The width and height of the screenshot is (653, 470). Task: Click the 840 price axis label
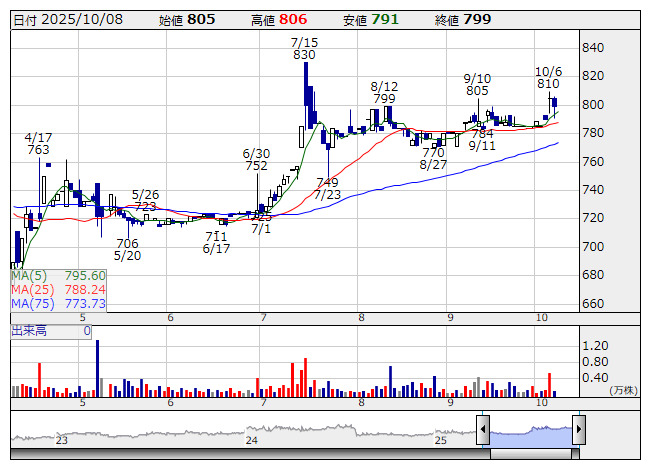(593, 47)
